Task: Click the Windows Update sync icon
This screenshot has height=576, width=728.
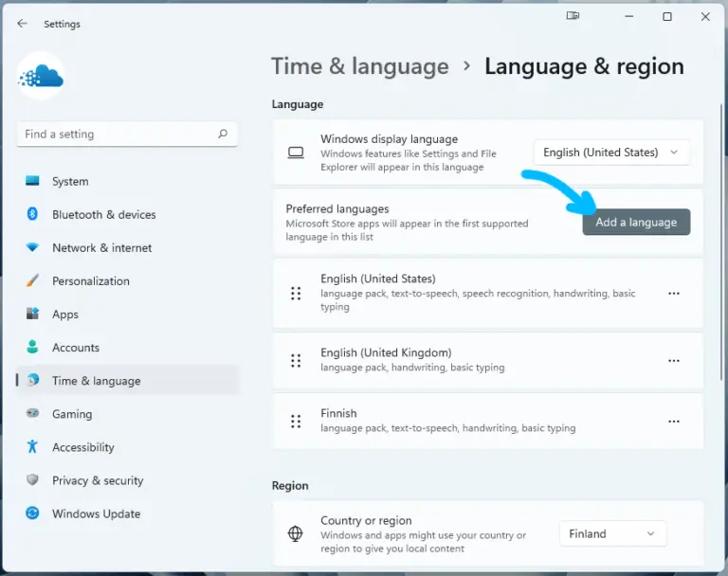Action: (x=32, y=513)
